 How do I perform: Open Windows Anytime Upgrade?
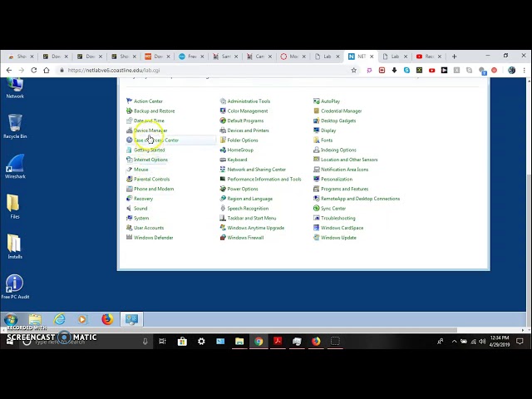click(x=255, y=228)
